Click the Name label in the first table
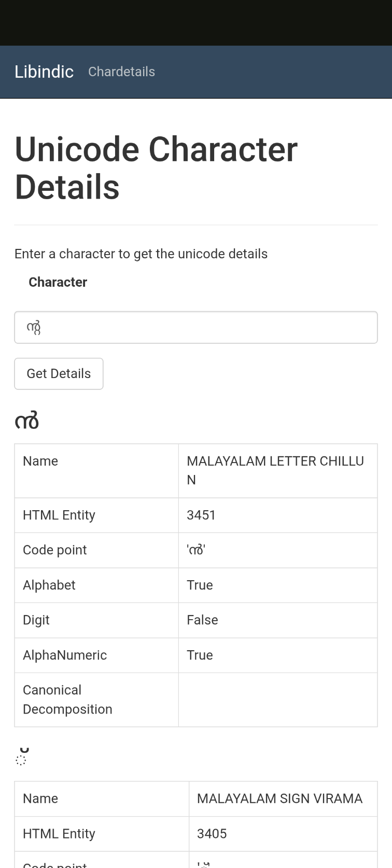The width and height of the screenshot is (392, 868). (40, 461)
